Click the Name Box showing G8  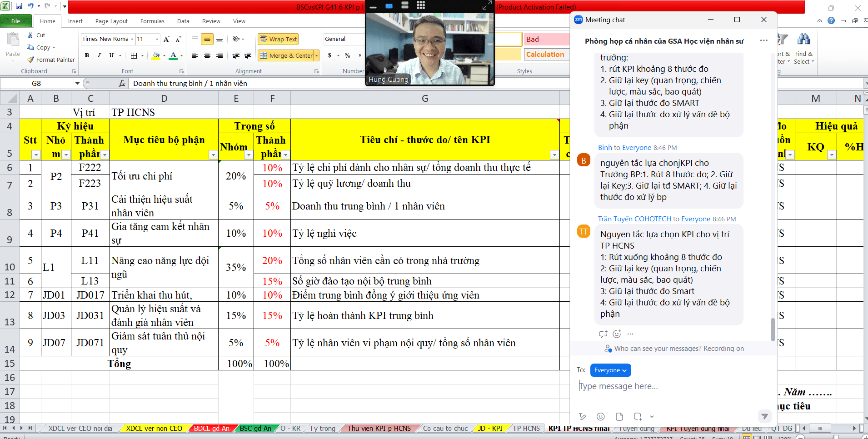pos(36,83)
